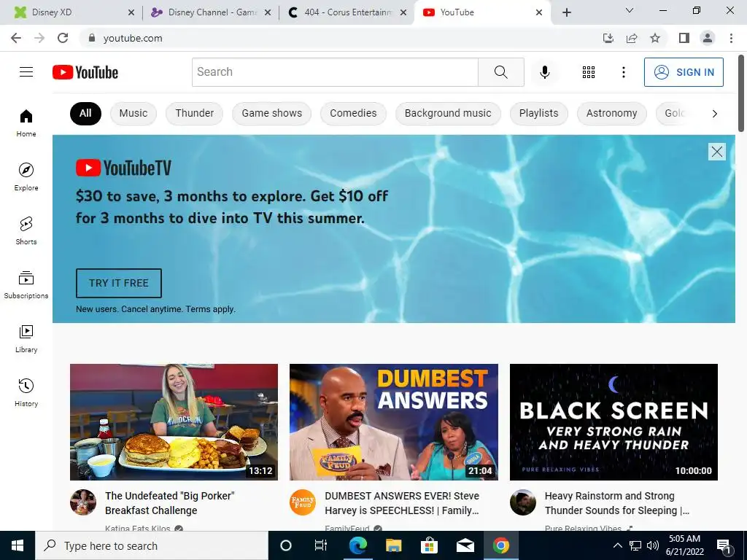Open the Pure Relaxing Vibes channel avatar
747x560 pixels.
tap(522, 502)
